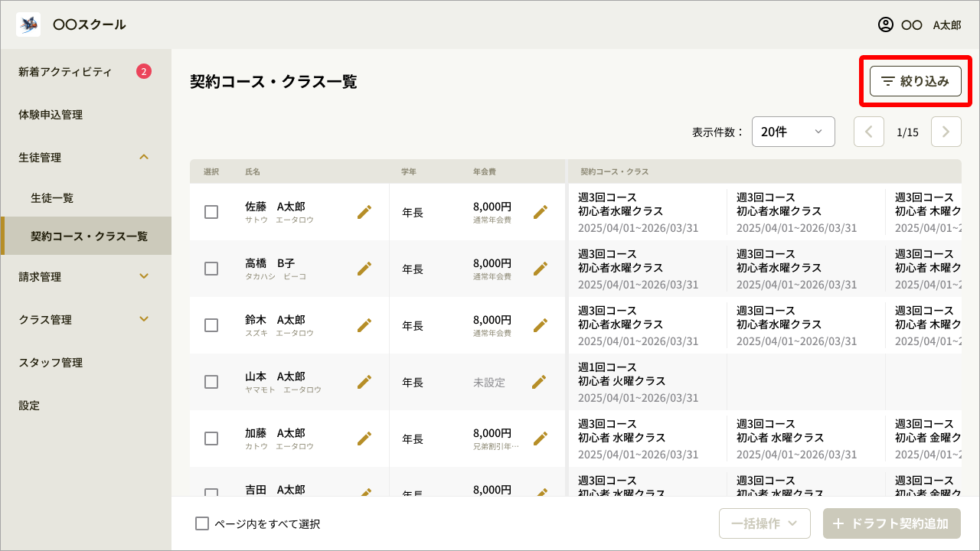
Task: Open 新着アクティビティ with notification badge
Action: pyautogui.click(x=66, y=72)
